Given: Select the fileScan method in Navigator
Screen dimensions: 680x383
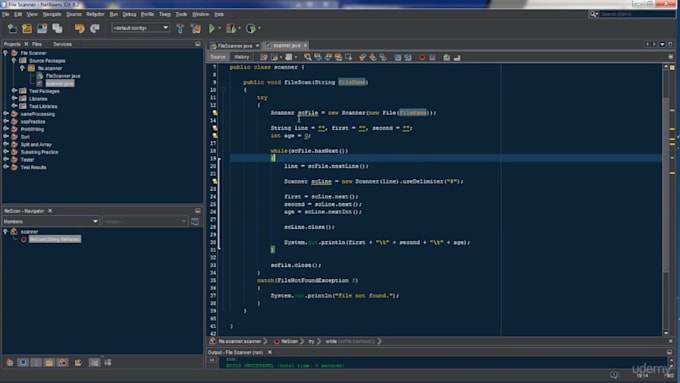Looking at the screenshot, I should click(x=55, y=239).
